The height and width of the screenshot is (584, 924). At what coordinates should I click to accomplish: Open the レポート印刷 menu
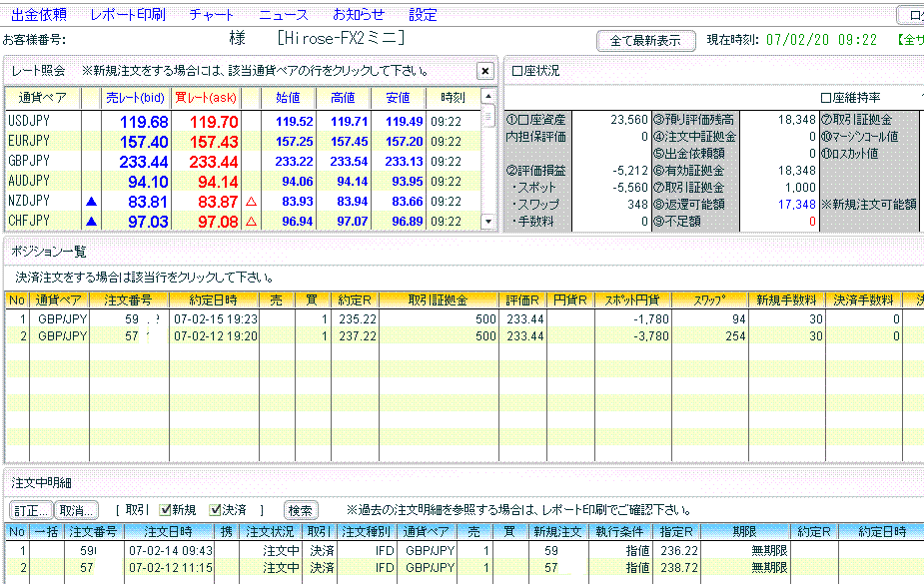pyautogui.click(x=127, y=15)
